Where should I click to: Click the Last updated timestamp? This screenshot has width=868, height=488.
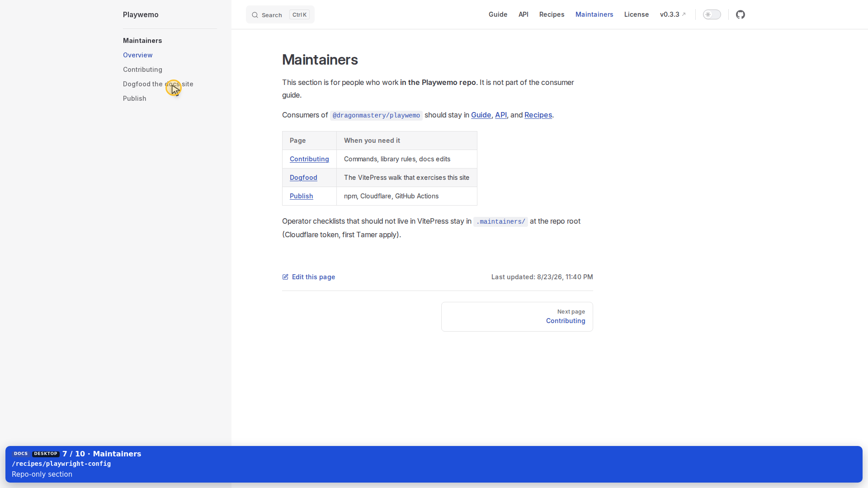542,277
